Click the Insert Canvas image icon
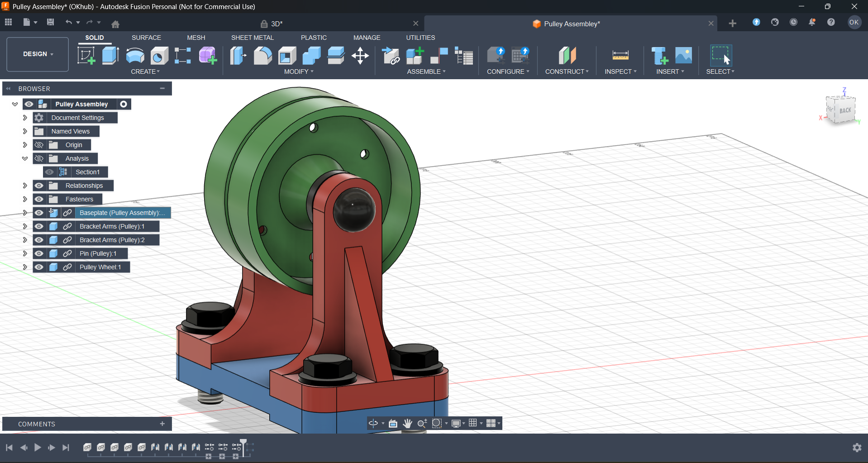 click(x=683, y=56)
